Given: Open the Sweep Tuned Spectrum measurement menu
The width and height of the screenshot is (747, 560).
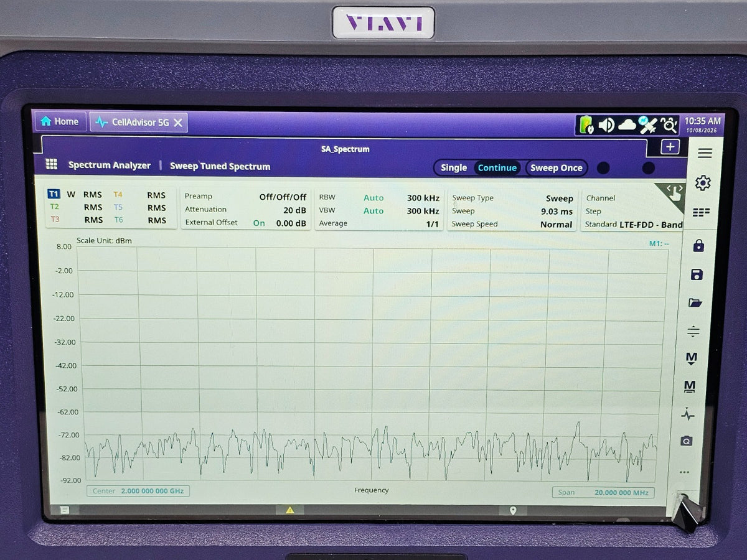Looking at the screenshot, I should click(x=220, y=166).
